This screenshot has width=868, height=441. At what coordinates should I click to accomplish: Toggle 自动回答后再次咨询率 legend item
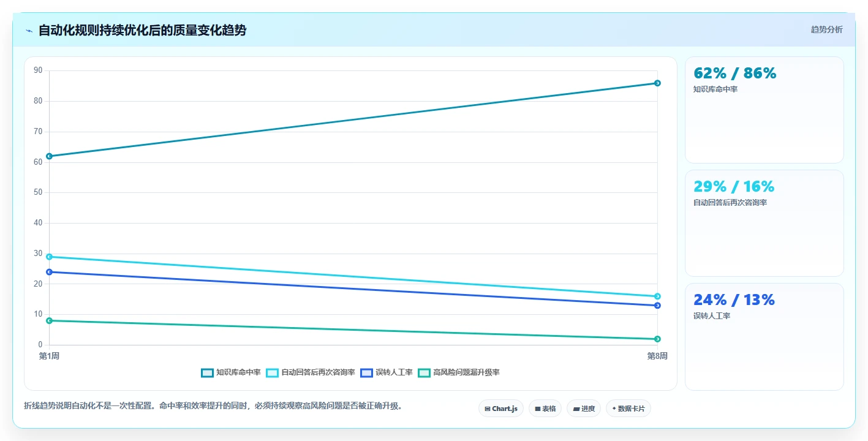(x=311, y=372)
